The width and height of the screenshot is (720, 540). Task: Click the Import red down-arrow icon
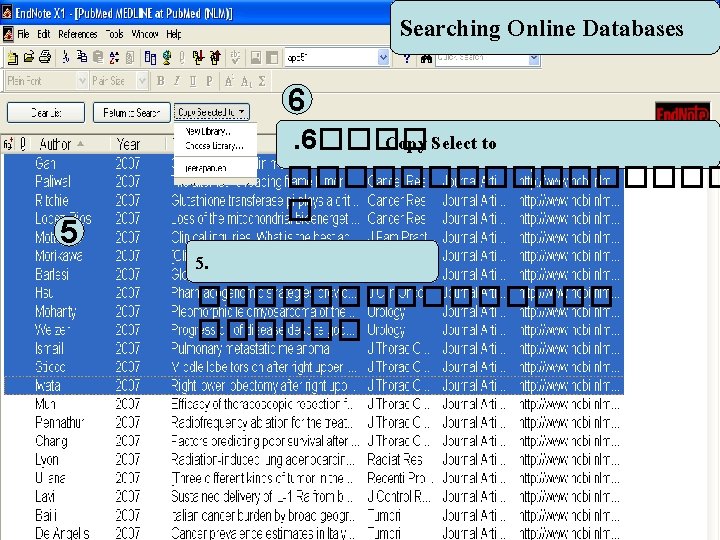click(x=198, y=57)
